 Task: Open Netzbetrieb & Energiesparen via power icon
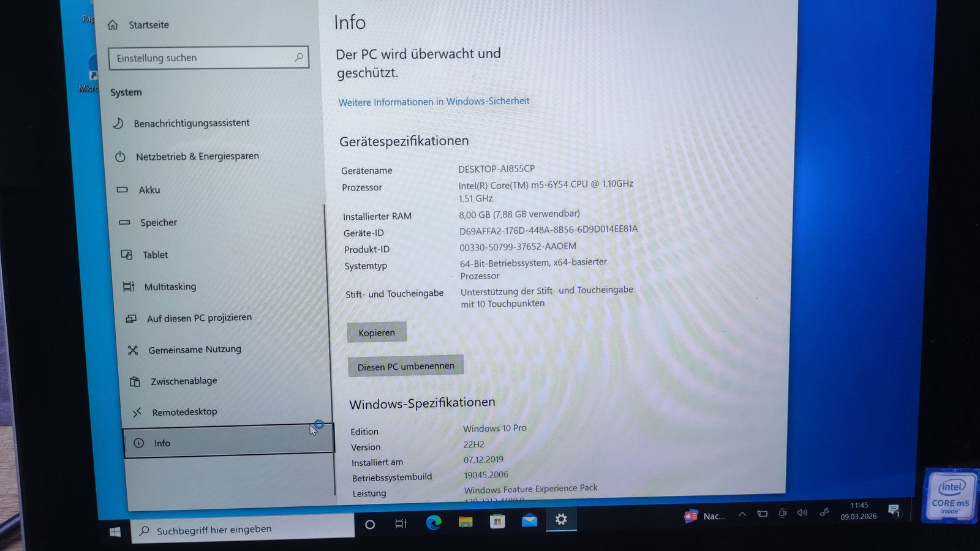point(120,157)
